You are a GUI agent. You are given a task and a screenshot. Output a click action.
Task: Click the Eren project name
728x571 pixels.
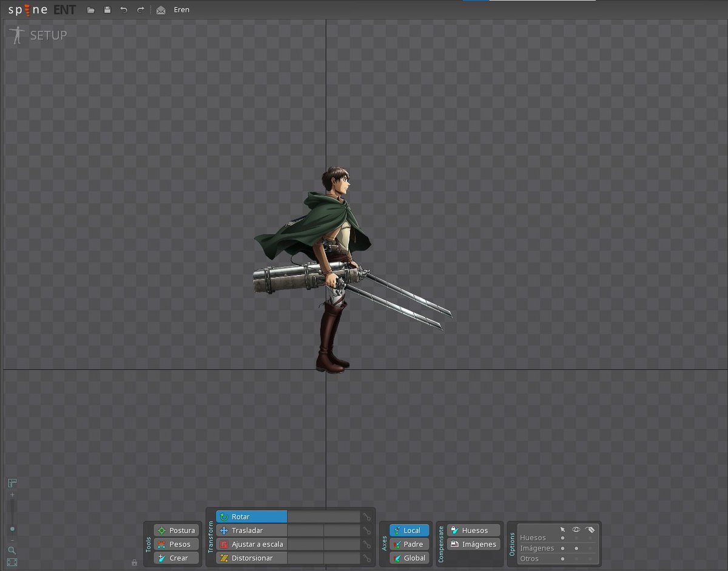coord(181,10)
